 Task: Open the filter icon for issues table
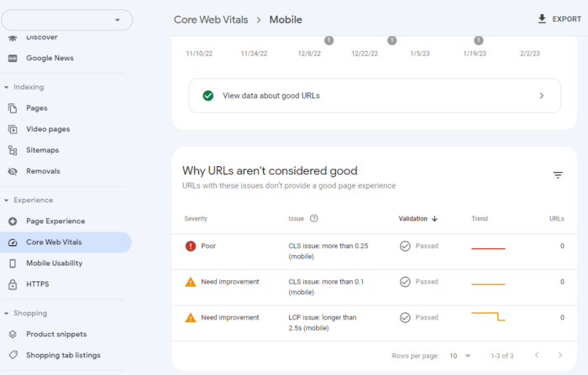558,175
